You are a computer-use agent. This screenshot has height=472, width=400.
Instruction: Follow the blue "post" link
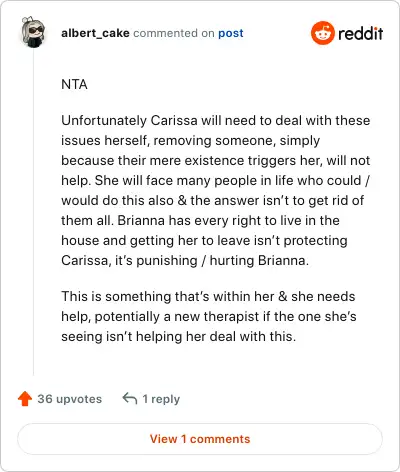231,34
